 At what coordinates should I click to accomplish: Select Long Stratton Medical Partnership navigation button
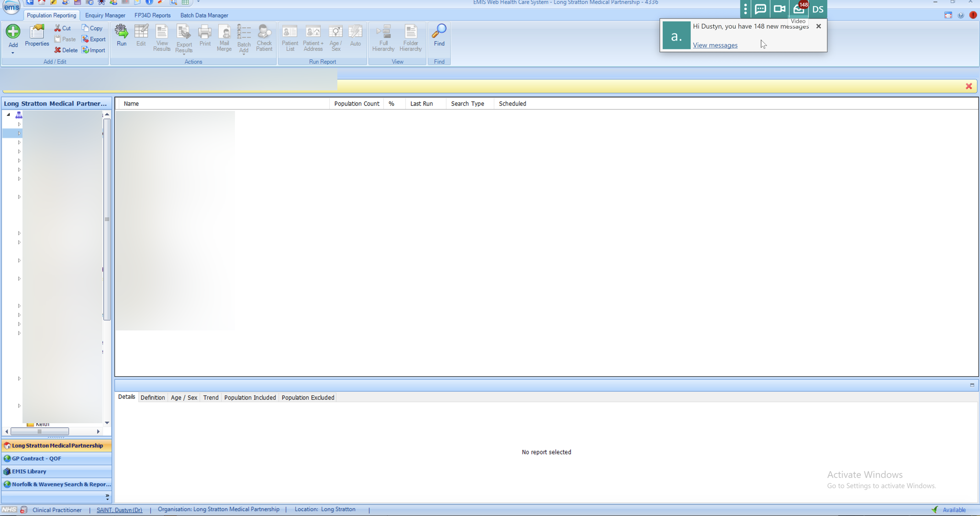(56, 446)
